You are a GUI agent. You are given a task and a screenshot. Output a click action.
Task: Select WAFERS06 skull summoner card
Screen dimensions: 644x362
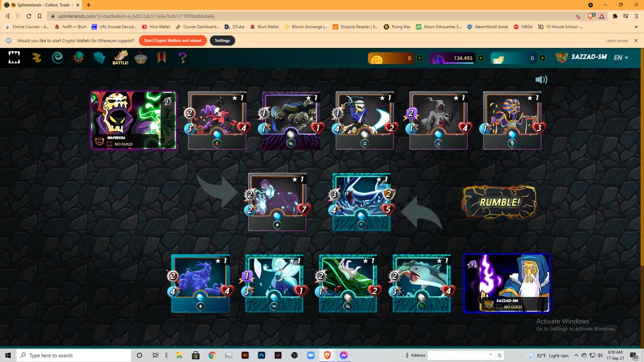(133, 120)
